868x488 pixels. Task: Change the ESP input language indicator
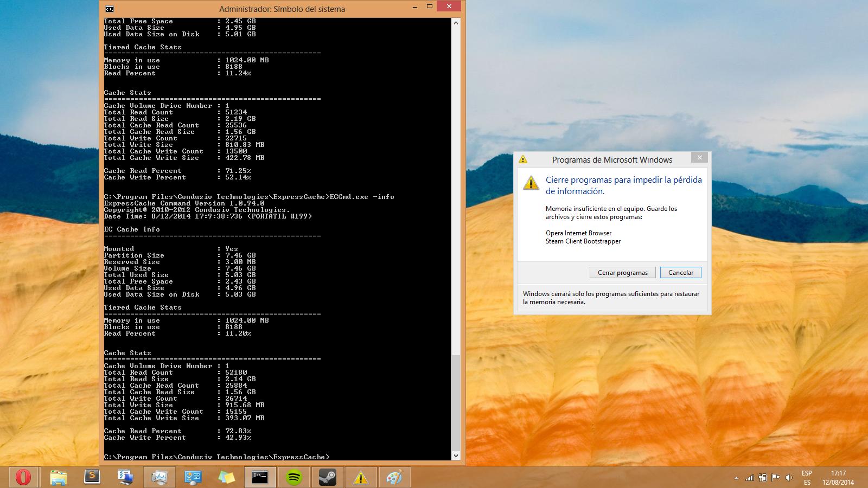(x=807, y=478)
